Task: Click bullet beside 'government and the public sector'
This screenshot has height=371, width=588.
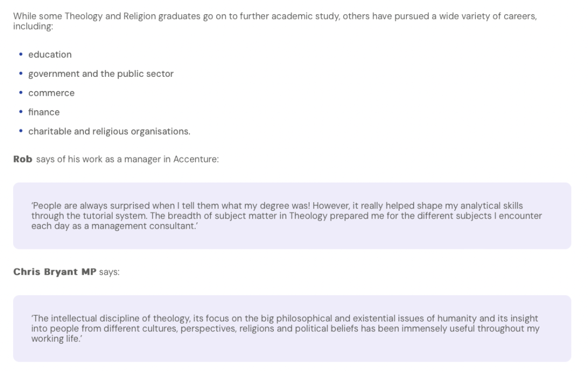Action: (x=21, y=74)
